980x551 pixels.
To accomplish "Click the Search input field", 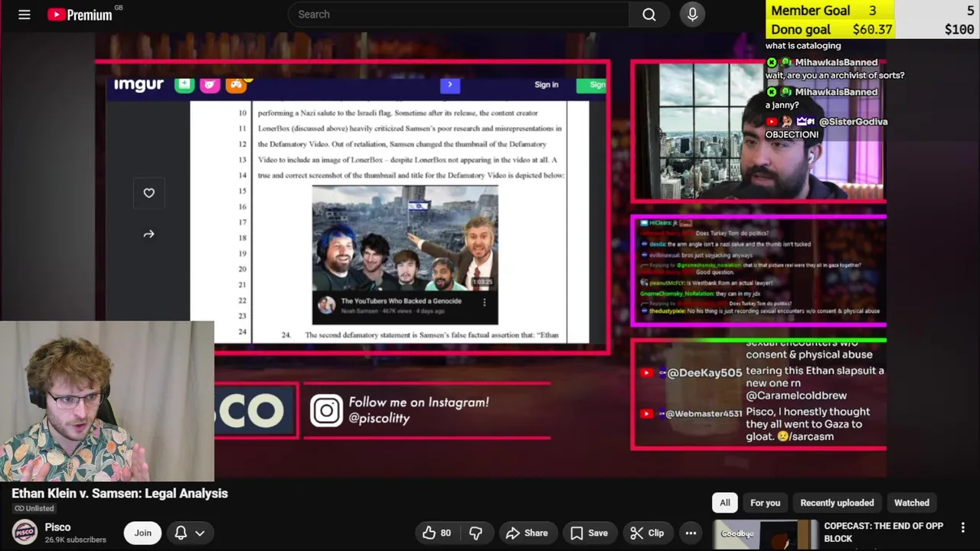I will click(x=458, y=15).
